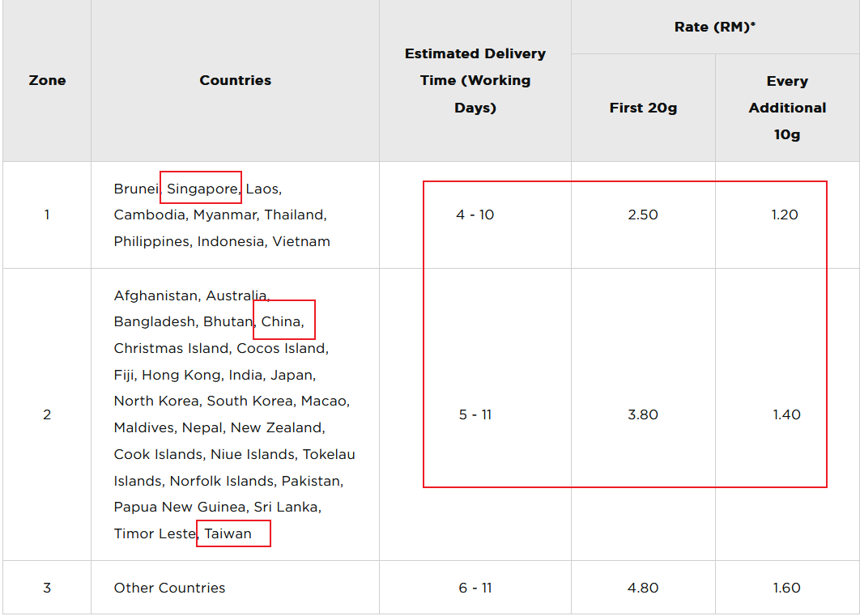Click zone number "2" in the Zone column
Viewport: 860px width, 616px height.
[x=47, y=414]
